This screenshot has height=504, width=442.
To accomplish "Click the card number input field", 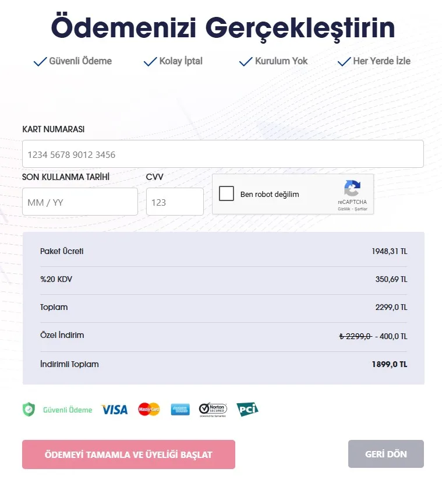I will (223, 154).
